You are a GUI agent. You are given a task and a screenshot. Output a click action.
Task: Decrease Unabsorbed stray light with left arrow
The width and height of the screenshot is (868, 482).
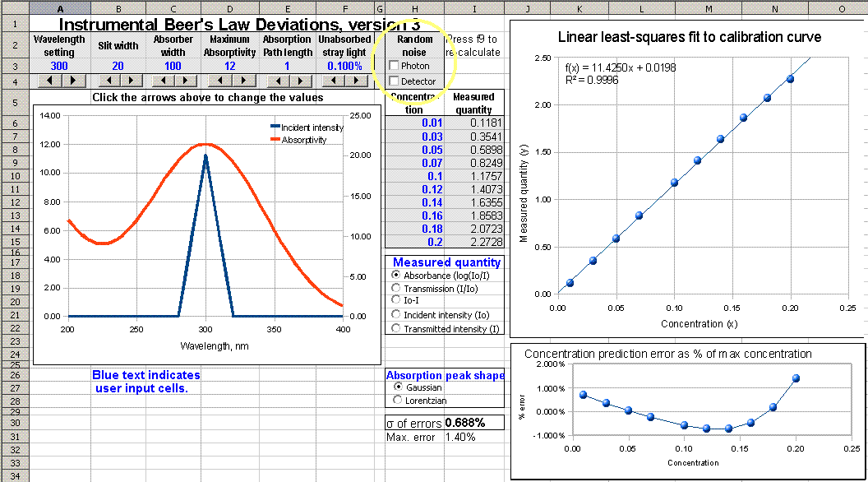click(332, 80)
